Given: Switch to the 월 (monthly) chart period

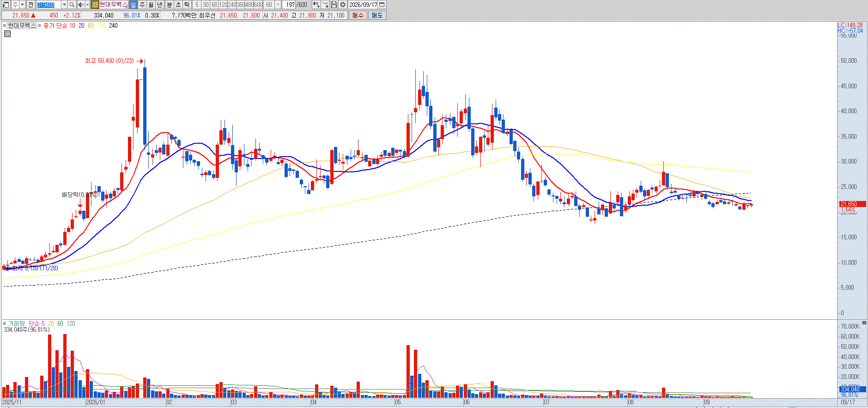Looking at the screenshot, I should (151, 5).
